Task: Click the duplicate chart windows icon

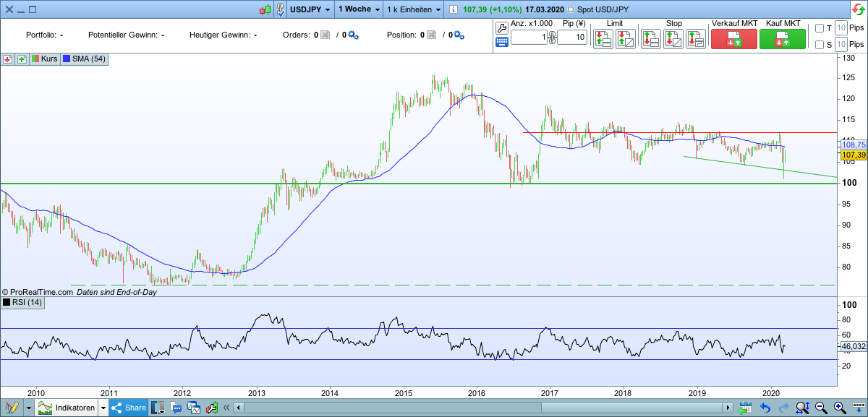Action: [x=193, y=407]
